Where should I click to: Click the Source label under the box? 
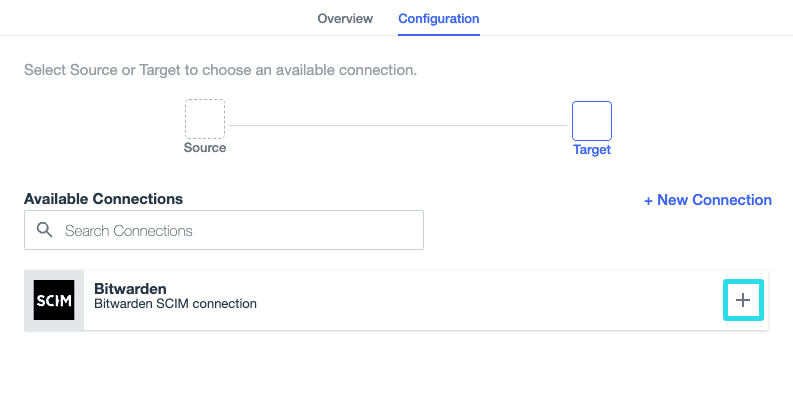click(205, 148)
